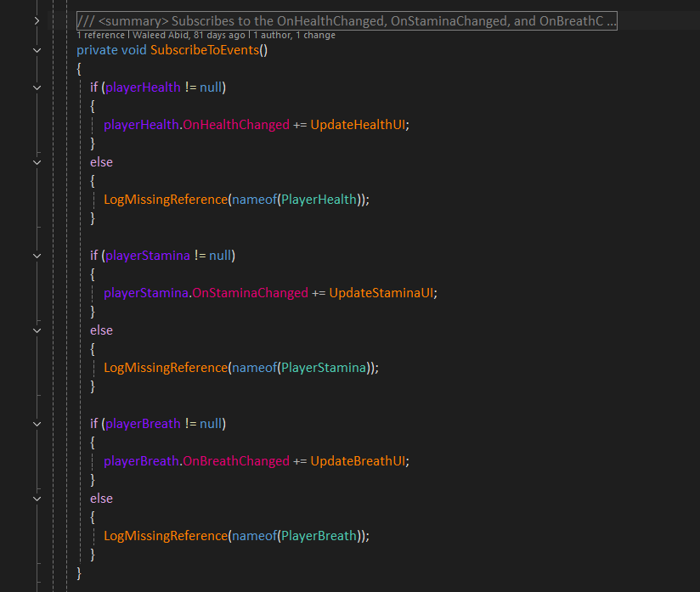Viewport: 700px width, 592px height.
Task: Collapse the SubscribeToEvents method fold arrow
Action: (x=36, y=50)
